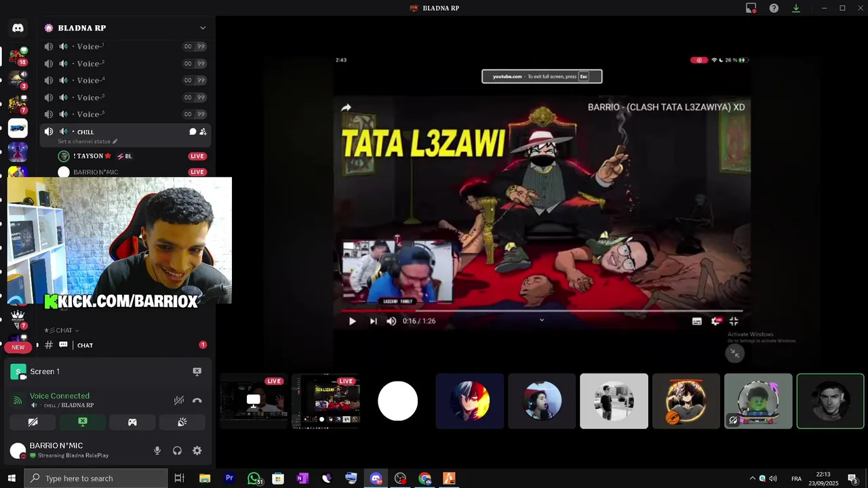This screenshot has width=868, height=488.
Task: Select the first LIVE stream thumbnail
Action: click(x=254, y=401)
